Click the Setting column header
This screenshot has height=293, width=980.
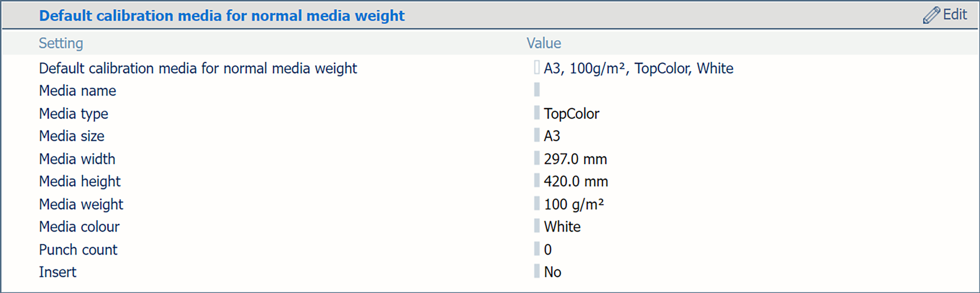point(61,43)
